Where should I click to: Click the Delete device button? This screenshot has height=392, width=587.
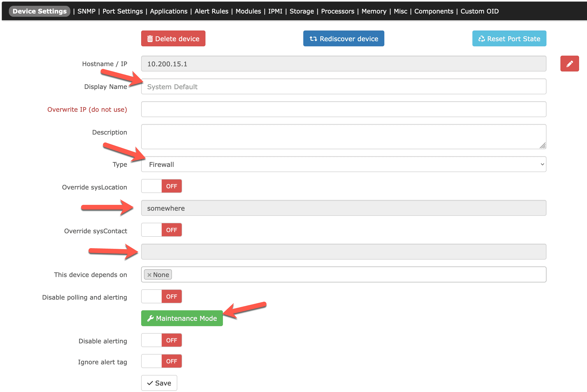pyautogui.click(x=173, y=39)
